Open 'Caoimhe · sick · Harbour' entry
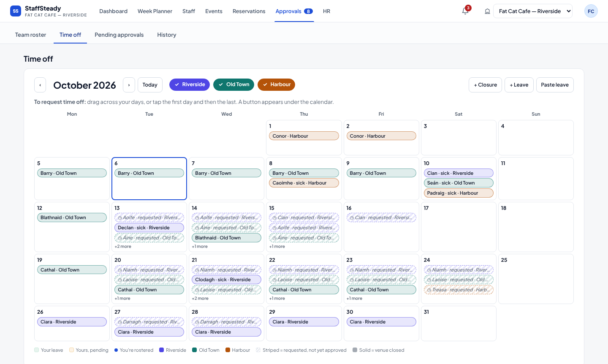This screenshot has height=364, width=608. click(x=304, y=183)
